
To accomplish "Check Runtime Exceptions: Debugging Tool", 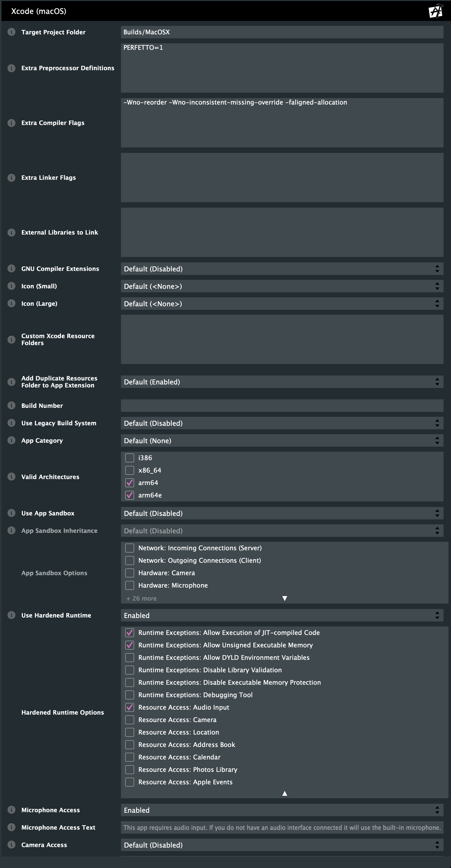I will [129, 695].
